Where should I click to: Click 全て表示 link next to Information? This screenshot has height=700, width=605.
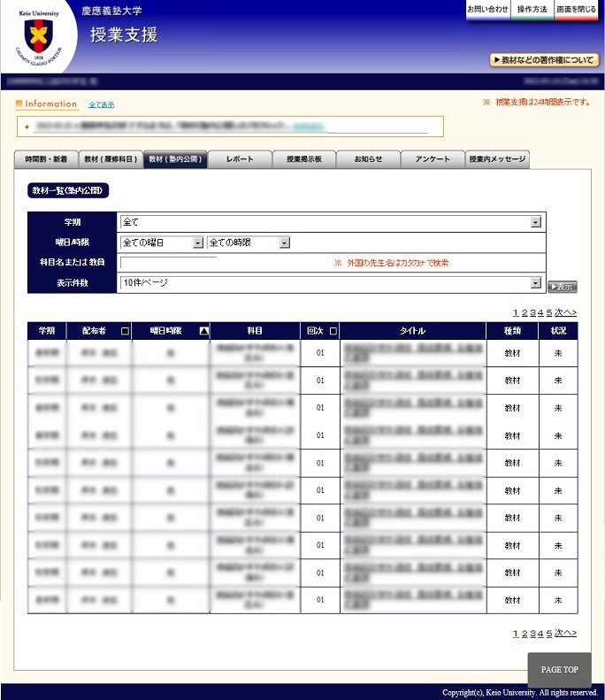coord(101,104)
